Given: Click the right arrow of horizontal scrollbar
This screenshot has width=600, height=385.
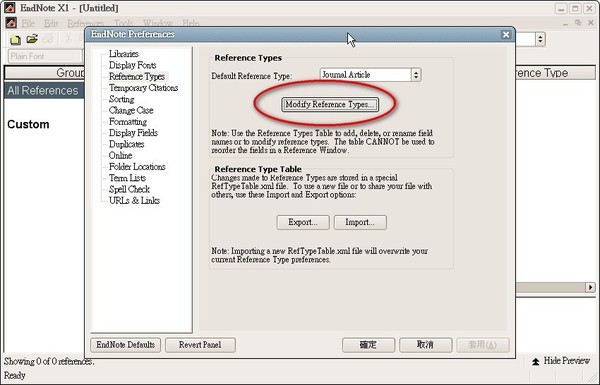Looking at the screenshot, I should pos(590,287).
